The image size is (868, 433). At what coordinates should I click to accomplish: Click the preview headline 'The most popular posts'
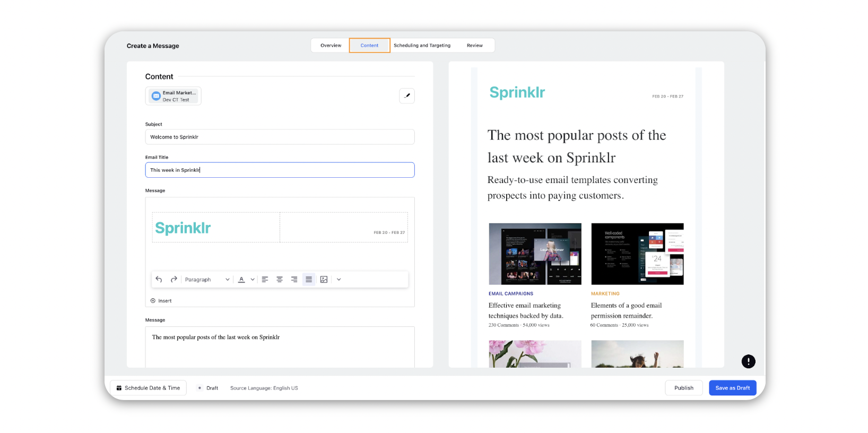[x=577, y=146]
